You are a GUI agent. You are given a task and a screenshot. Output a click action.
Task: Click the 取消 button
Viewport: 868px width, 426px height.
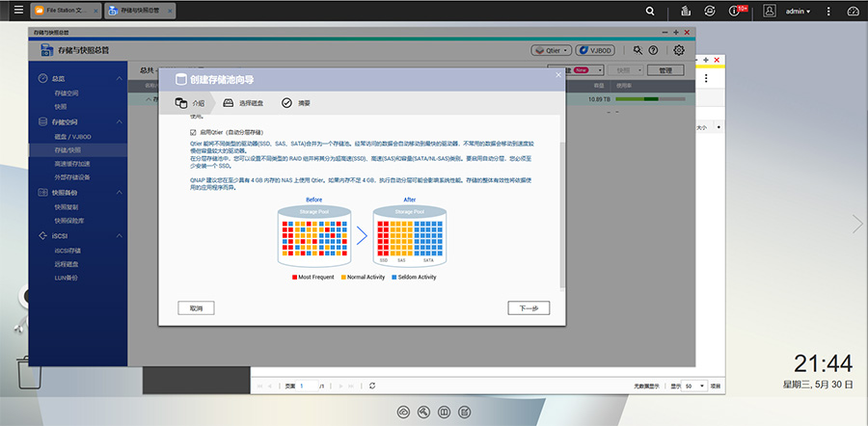pos(196,308)
